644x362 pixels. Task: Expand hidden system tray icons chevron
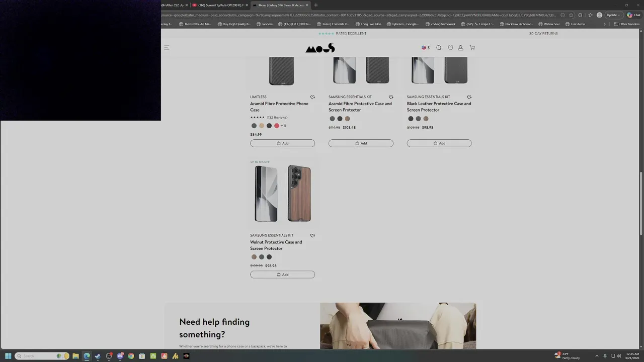(597, 356)
